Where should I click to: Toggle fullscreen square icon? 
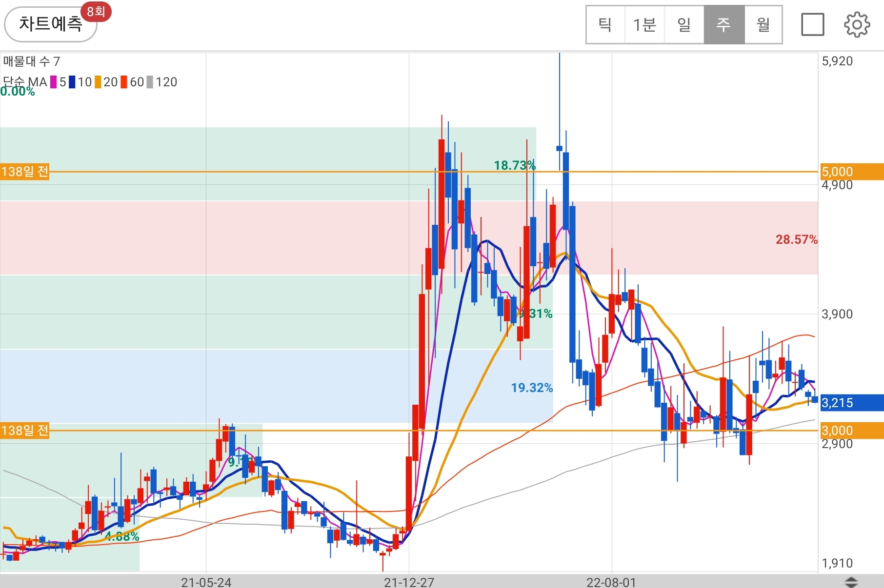[813, 24]
